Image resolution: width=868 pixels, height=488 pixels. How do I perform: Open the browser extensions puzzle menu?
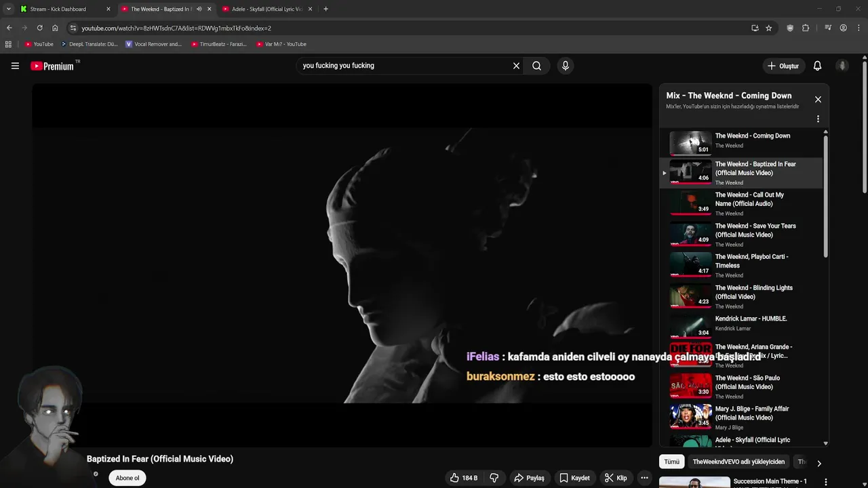(x=806, y=28)
